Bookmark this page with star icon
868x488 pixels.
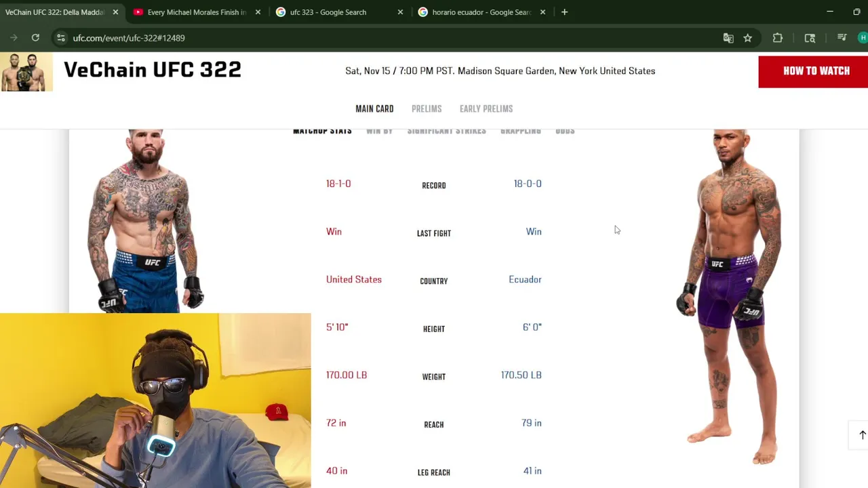click(x=747, y=38)
